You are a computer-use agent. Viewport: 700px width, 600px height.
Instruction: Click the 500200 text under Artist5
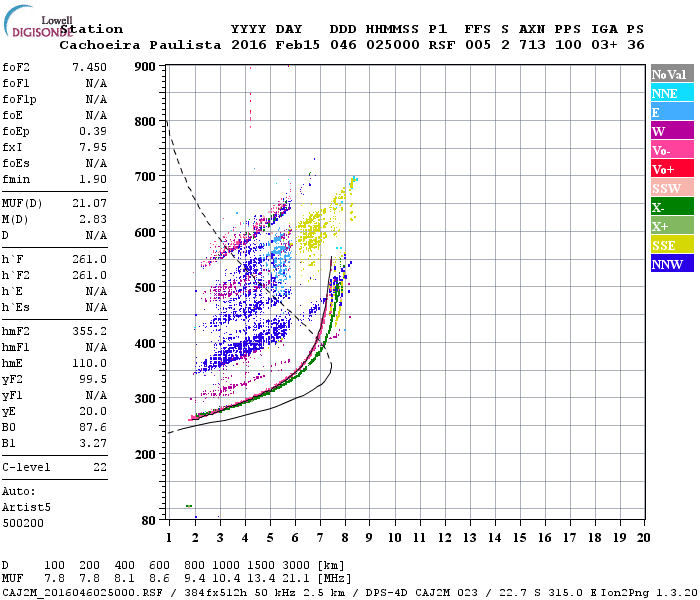pos(23,523)
